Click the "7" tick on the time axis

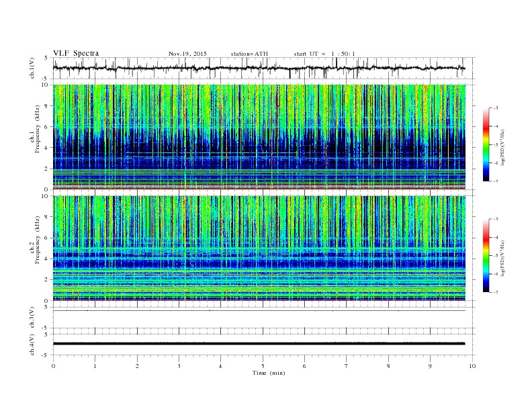(347, 366)
